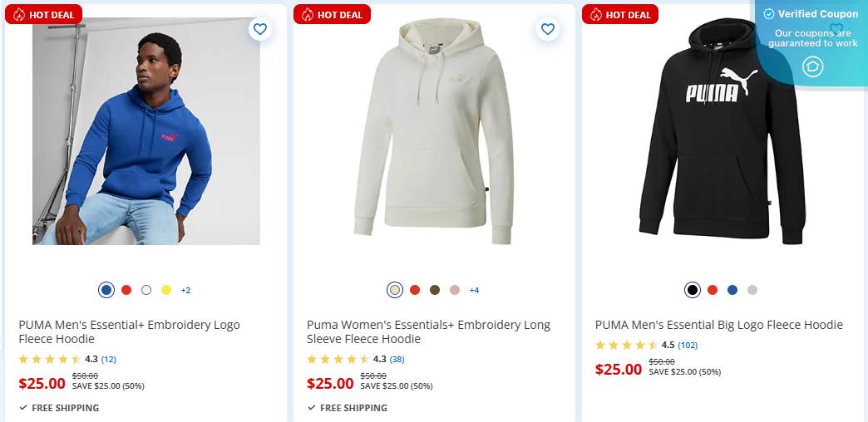Click the black Puma hoodie product image
868x422 pixels.
[722, 133]
